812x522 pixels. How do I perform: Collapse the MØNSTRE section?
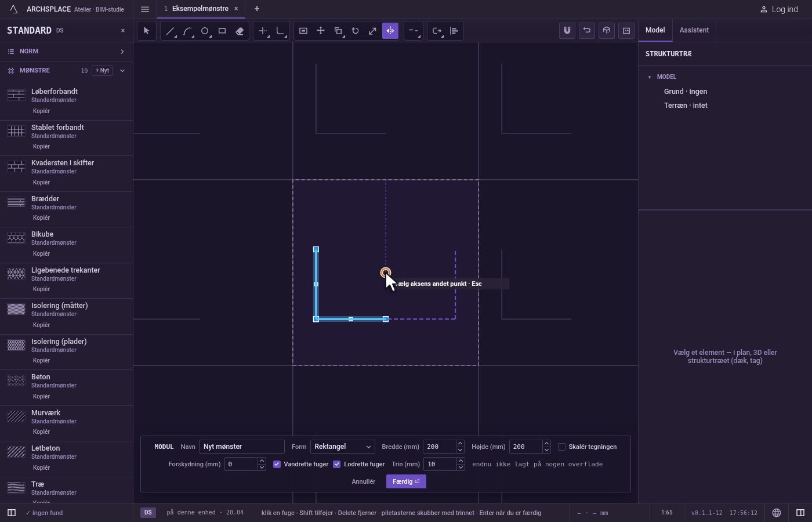tap(122, 71)
